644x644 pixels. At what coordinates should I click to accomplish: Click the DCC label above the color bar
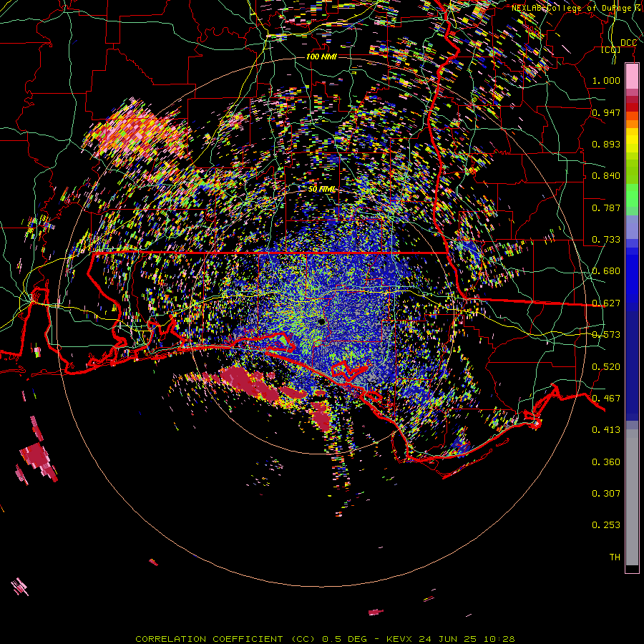(628, 43)
